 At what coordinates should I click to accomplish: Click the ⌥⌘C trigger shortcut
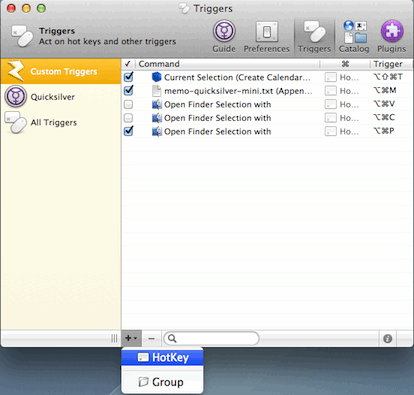(384, 117)
